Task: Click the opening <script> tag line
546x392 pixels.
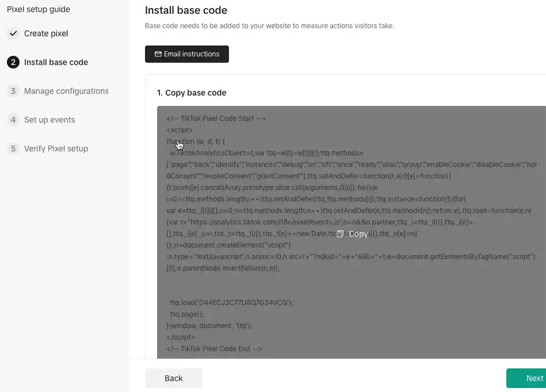Action: point(180,130)
